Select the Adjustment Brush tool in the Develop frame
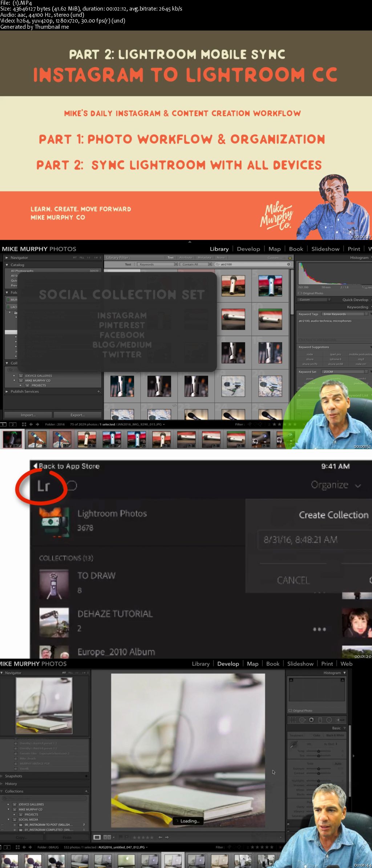 [x=340, y=720]
